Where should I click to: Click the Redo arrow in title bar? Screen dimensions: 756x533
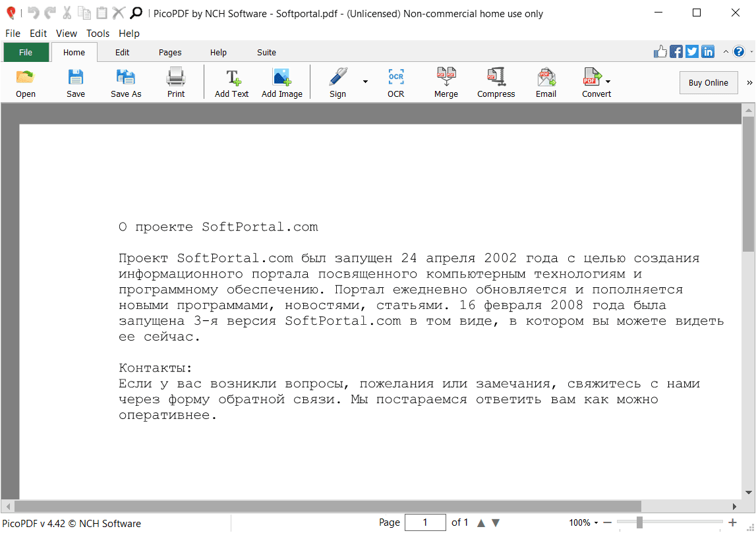coord(50,13)
